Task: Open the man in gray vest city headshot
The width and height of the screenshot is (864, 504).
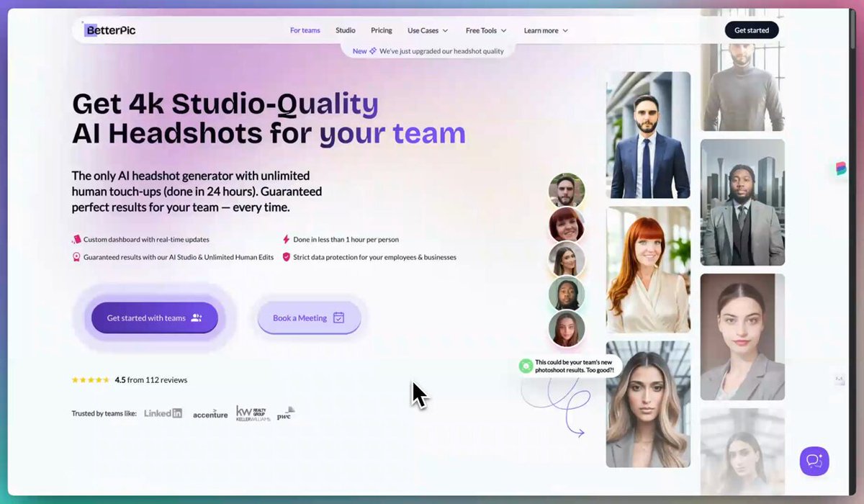Action: (x=742, y=202)
